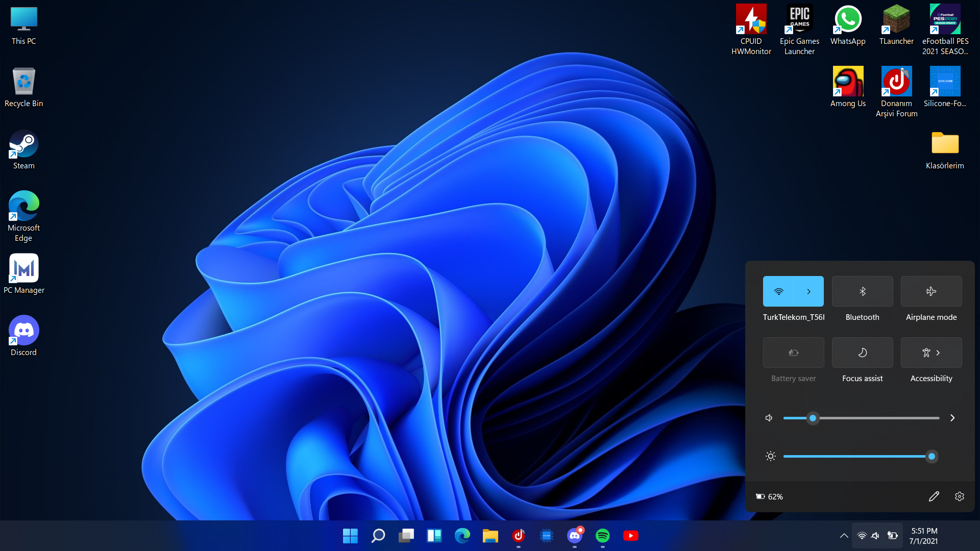Image resolution: width=980 pixels, height=551 pixels.
Task: Open File Explorer from taskbar
Action: 491,536
